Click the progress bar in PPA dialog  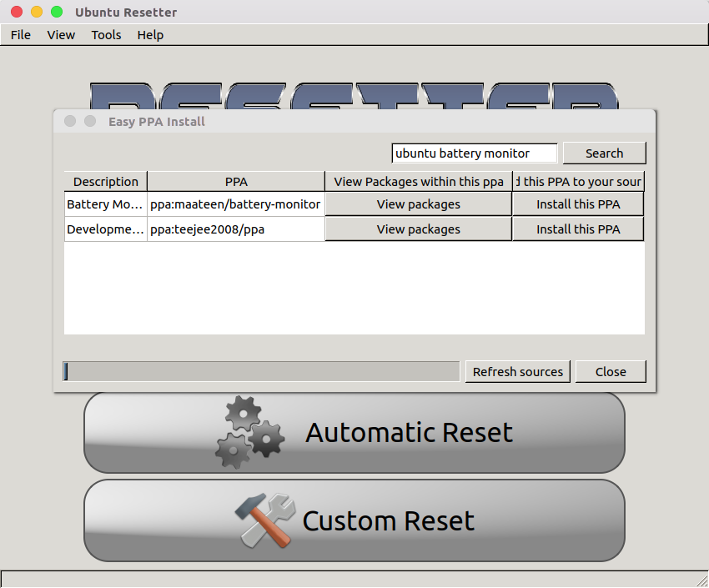(261, 371)
